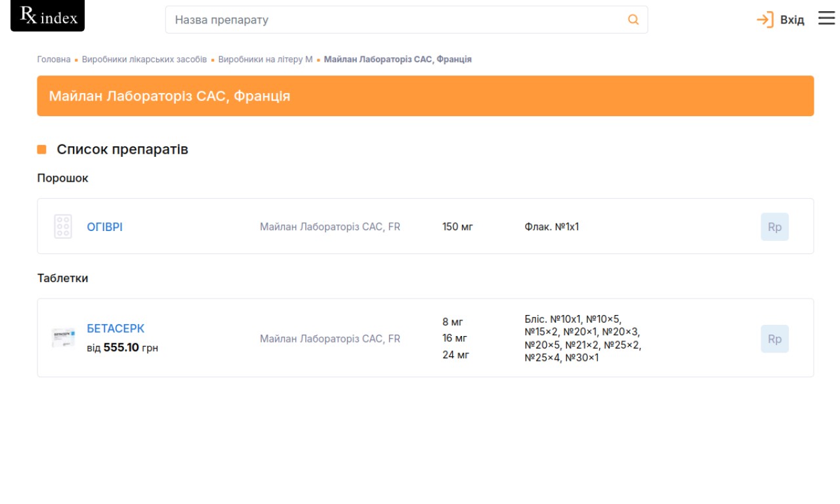Image resolution: width=840 pixels, height=504 pixels.
Task: Click the login arrow icon
Action: 765,20
